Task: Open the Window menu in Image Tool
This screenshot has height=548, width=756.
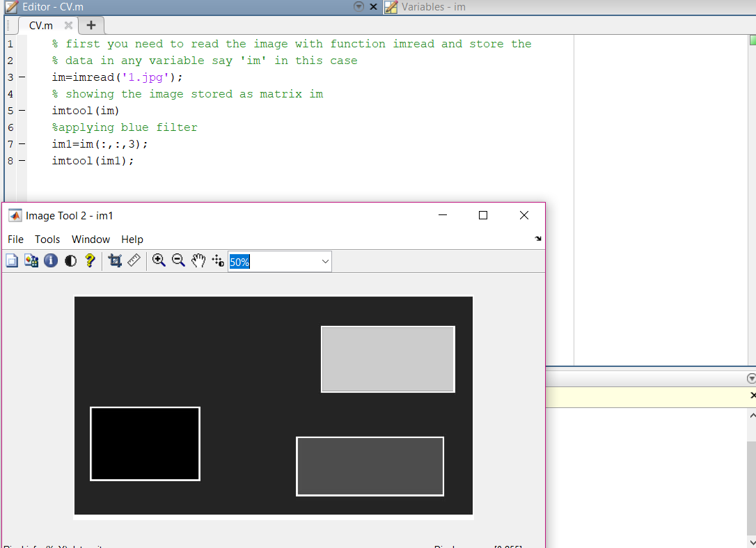Action: point(90,239)
